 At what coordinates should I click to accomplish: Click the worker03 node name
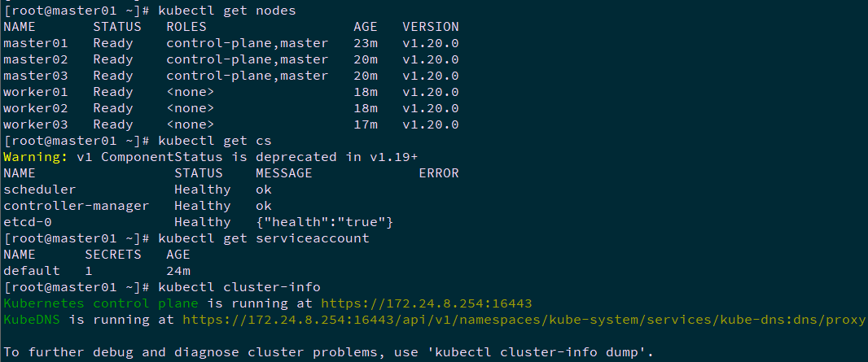[x=36, y=124]
